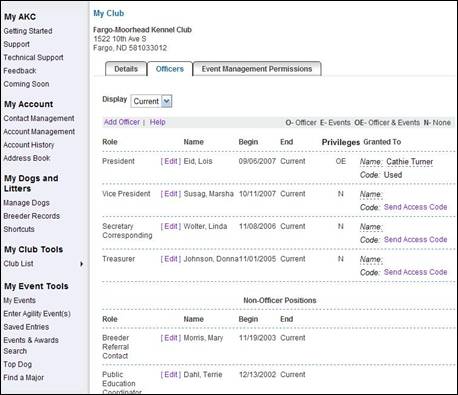Open the Display Current dropdown
This screenshot has height=395, width=458.
[152, 101]
